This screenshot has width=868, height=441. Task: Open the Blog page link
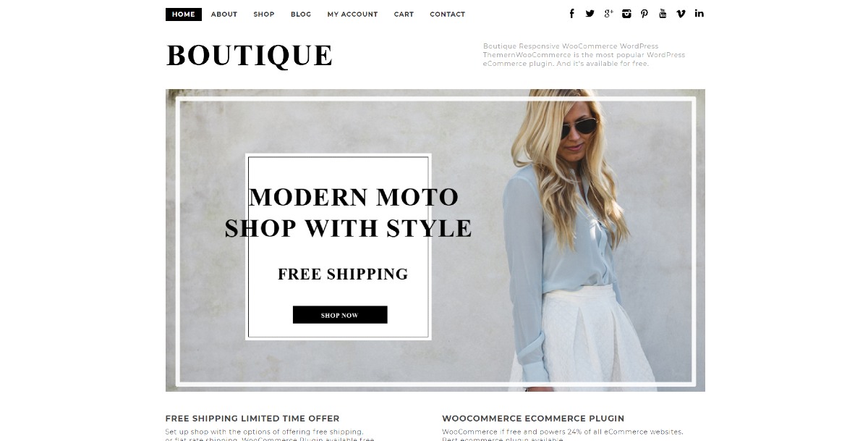(x=301, y=14)
